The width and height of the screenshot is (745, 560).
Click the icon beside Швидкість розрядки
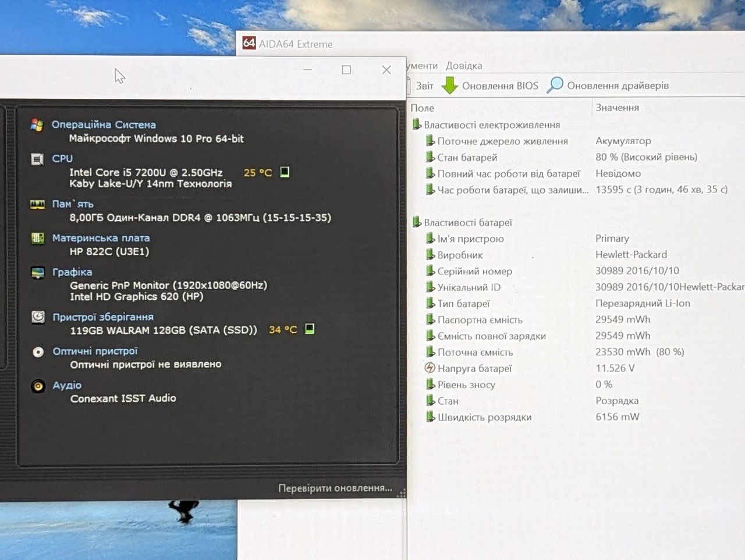click(430, 417)
